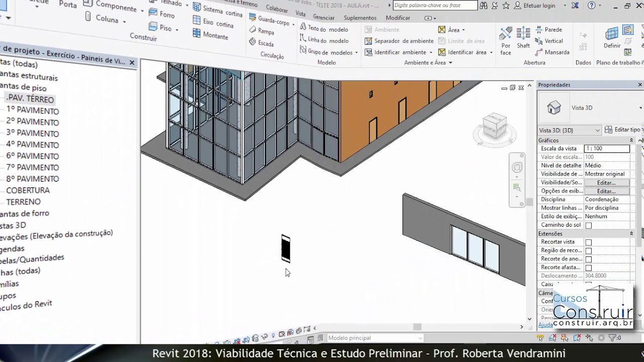The image size is (644, 362).
Task: Select the Escada tool
Action: [x=262, y=43]
